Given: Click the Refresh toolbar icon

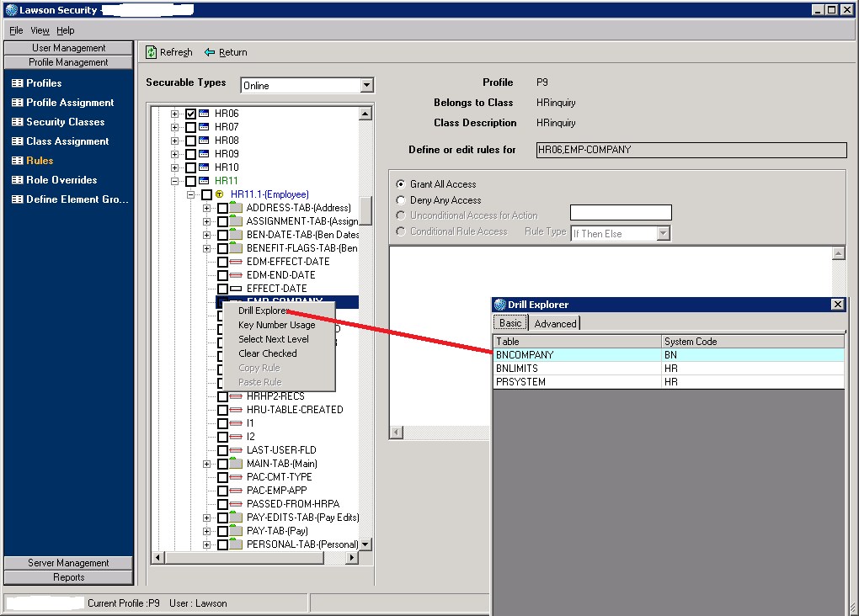Looking at the screenshot, I should point(151,52).
